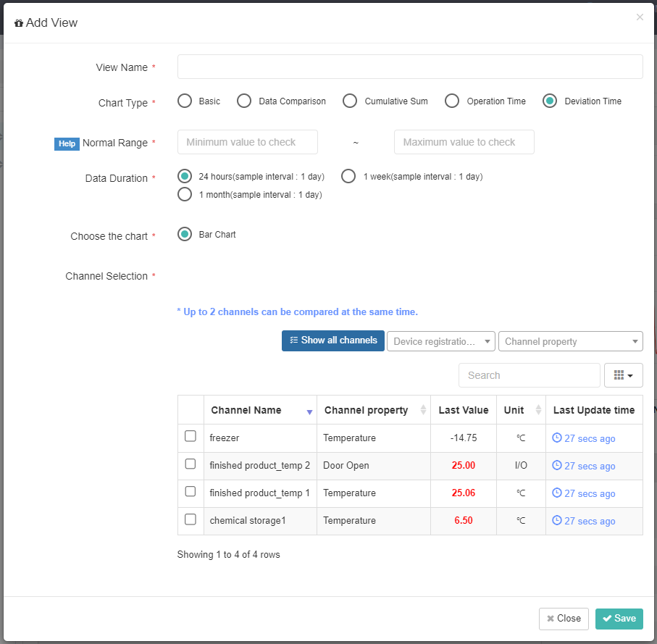The height and width of the screenshot is (644, 657).
Task: Click the Save button
Action: (619, 619)
